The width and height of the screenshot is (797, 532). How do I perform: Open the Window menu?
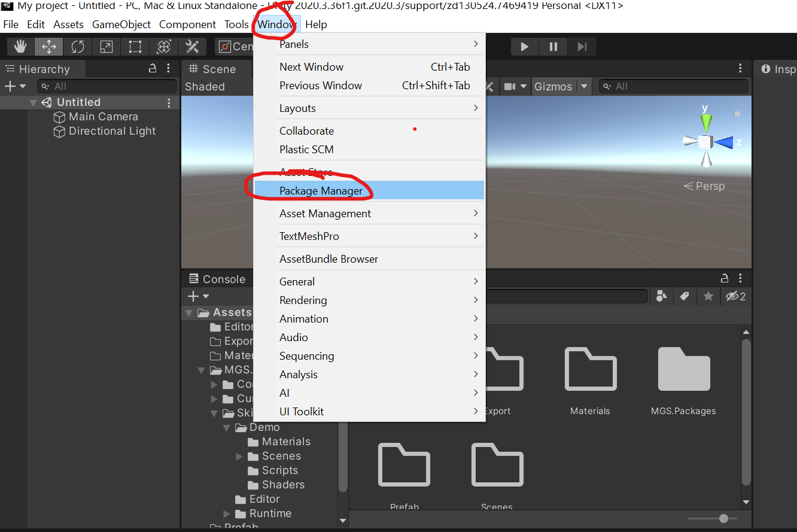[276, 25]
